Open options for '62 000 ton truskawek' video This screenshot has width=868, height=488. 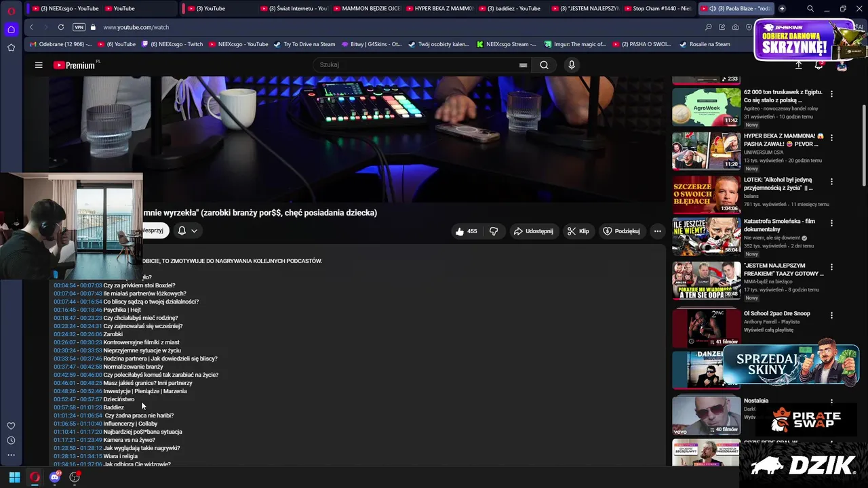click(x=832, y=94)
